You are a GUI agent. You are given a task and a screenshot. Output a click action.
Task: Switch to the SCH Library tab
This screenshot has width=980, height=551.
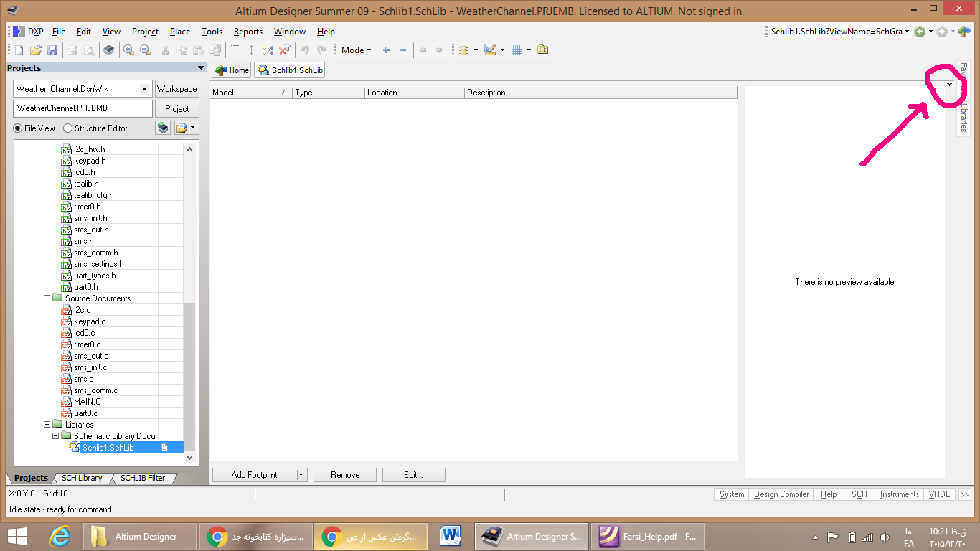coord(81,478)
